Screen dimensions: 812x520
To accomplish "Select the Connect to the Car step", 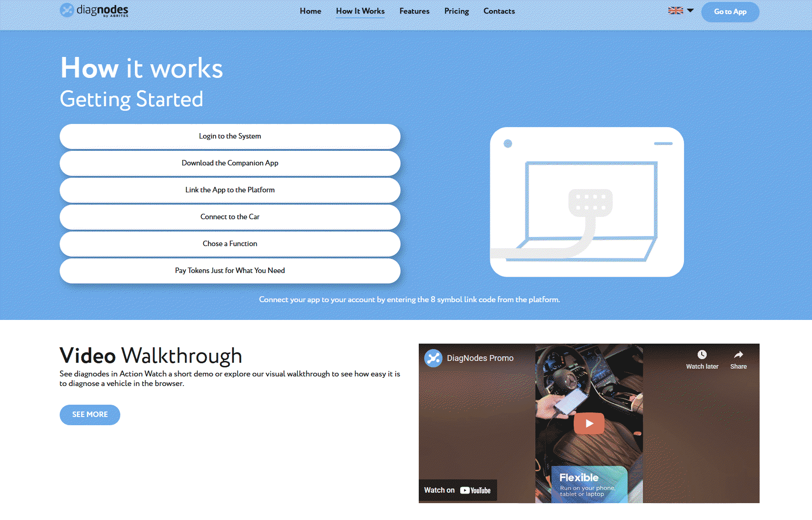I will tap(230, 217).
